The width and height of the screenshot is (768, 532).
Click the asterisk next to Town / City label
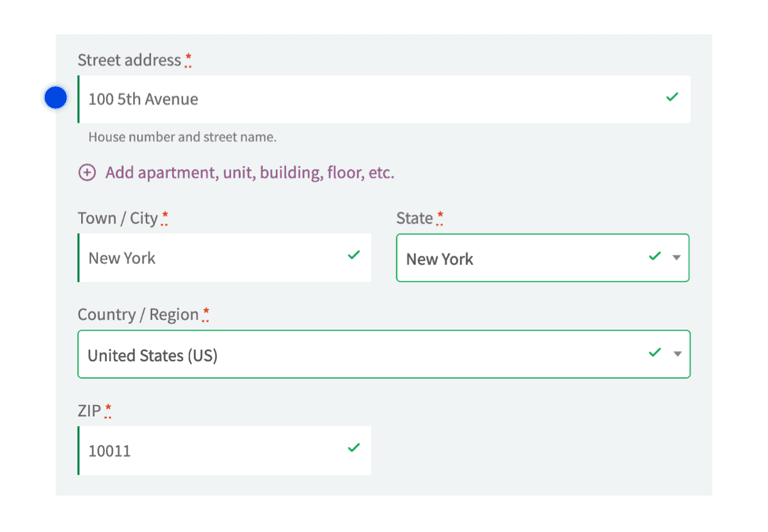click(165, 217)
